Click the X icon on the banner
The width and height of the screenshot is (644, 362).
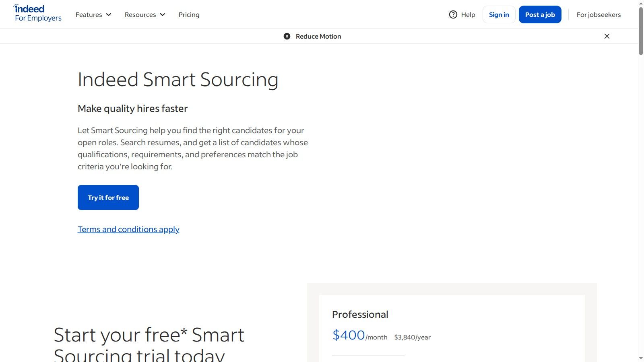(x=607, y=36)
